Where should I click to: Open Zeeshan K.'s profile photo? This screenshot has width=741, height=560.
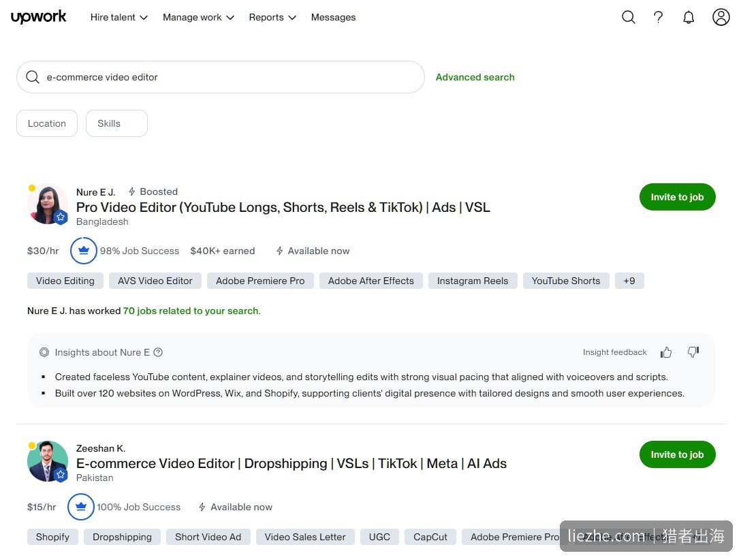(x=47, y=461)
